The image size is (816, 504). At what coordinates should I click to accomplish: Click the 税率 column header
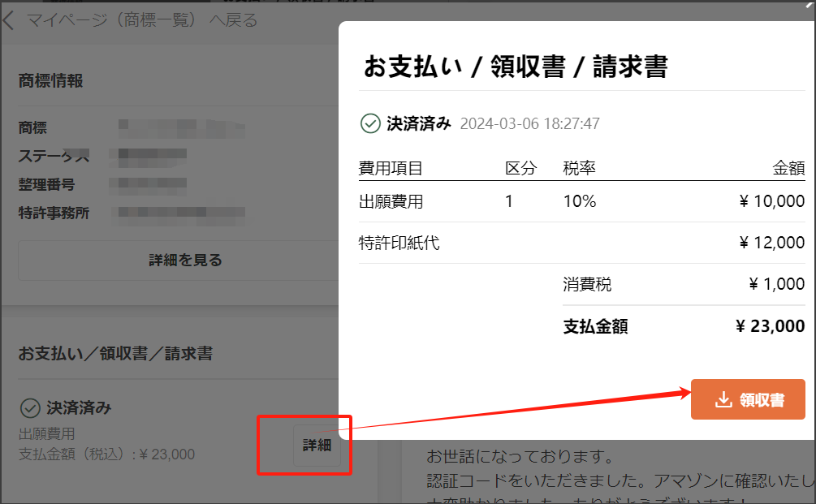tap(580, 168)
